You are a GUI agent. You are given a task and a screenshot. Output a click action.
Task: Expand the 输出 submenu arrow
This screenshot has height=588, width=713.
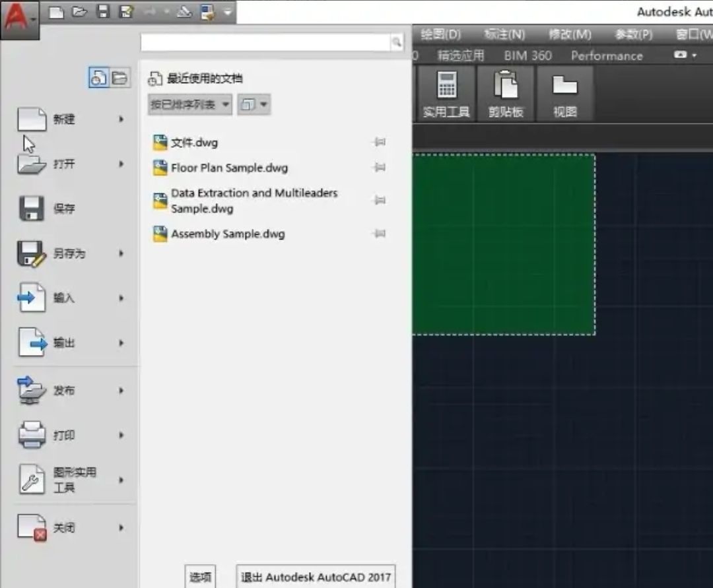[121, 343]
